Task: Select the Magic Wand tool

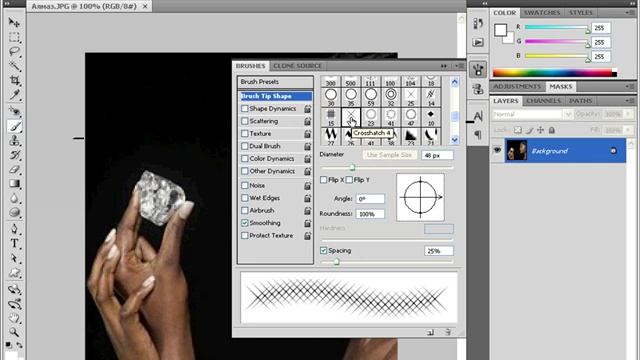Action: click(x=14, y=66)
